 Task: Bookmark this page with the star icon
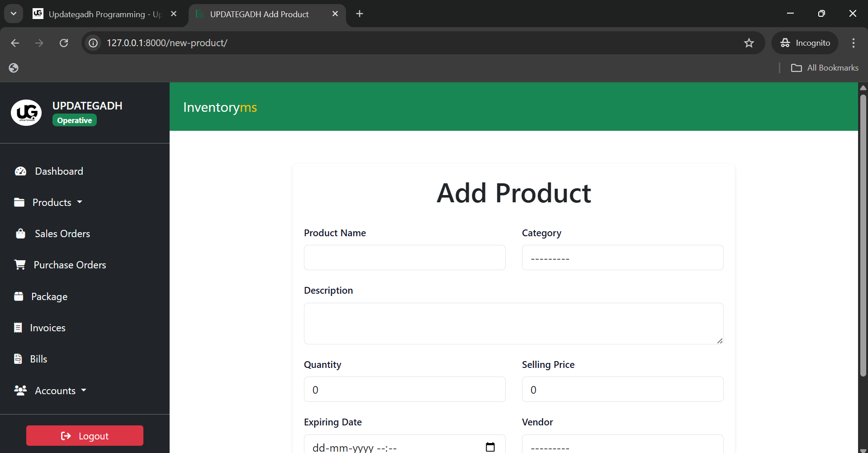[749, 43]
